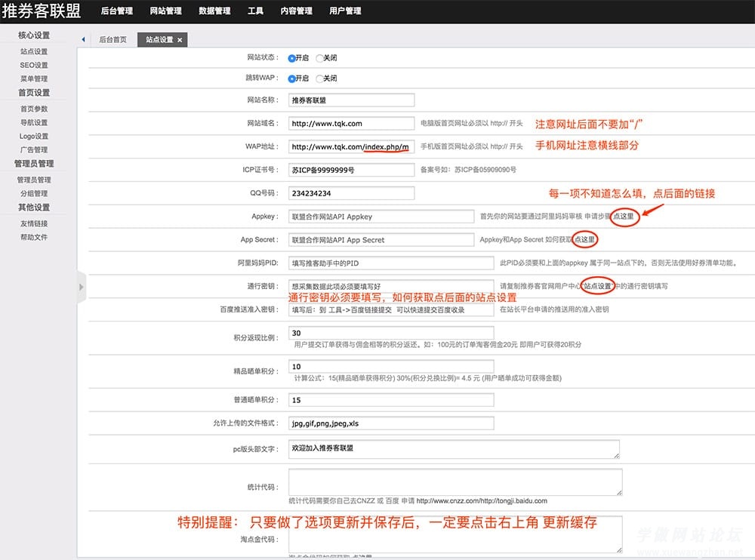The image size is (755, 560).
Task: Click the left arrow tab scroll icon
Action: (82, 40)
